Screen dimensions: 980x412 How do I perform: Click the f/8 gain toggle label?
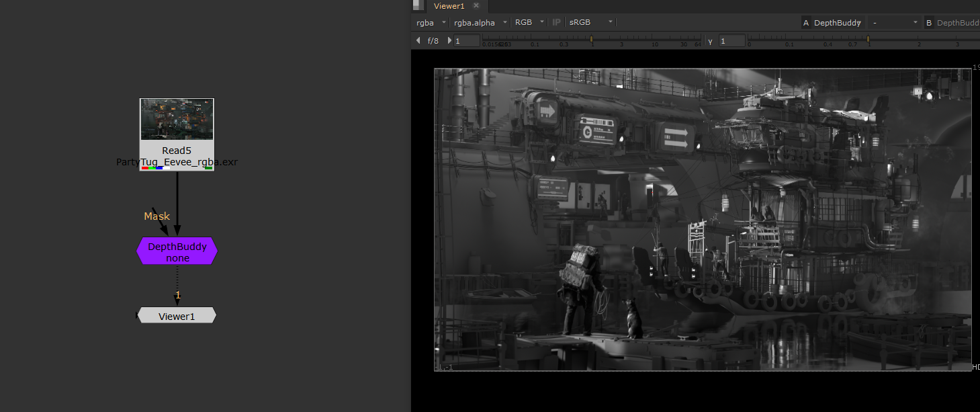(433, 41)
